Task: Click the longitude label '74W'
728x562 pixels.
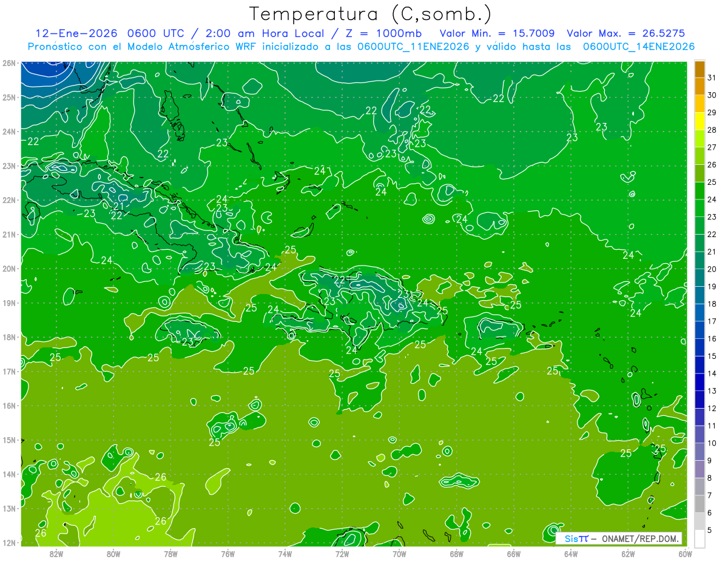Action: click(x=285, y=554)
